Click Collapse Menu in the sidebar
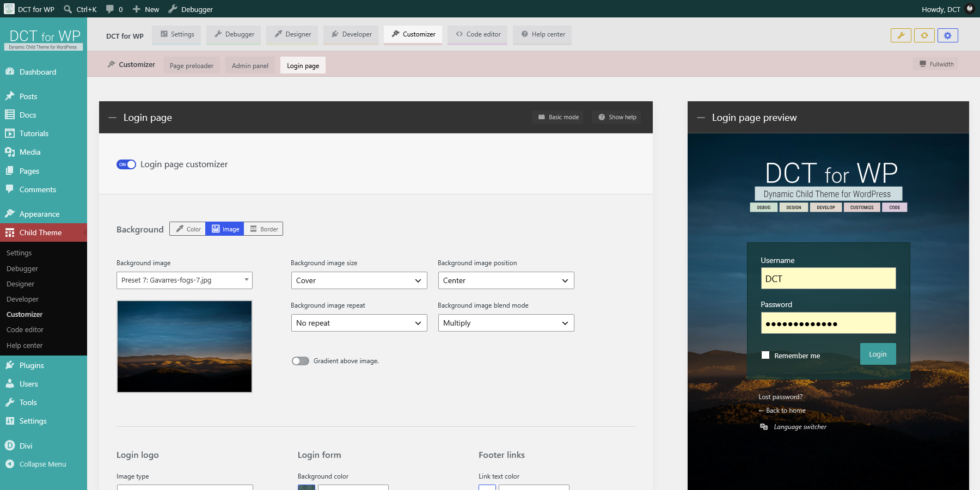This screenshot has height=490, width=980. pyautogui.click(x=44, y=464)
